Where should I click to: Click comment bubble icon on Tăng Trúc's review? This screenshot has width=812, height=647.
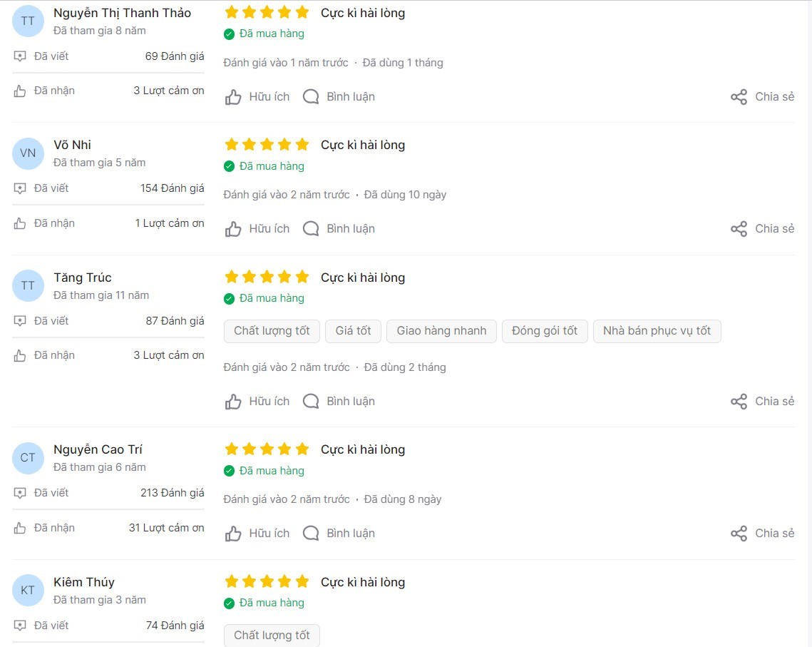pyautogui.click(x=311, y=402)
